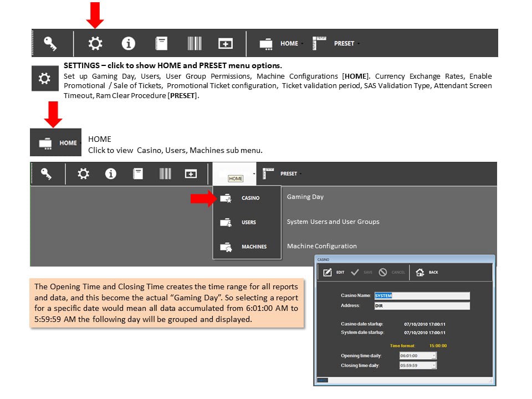Open the Opening time daily dropdown

coord(433,356)
